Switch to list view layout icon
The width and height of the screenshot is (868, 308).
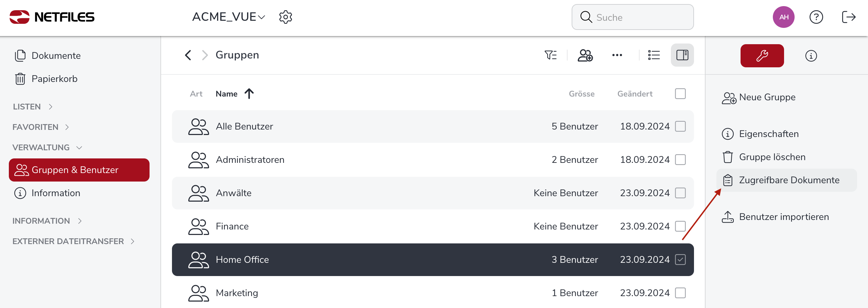coord(654,55)
